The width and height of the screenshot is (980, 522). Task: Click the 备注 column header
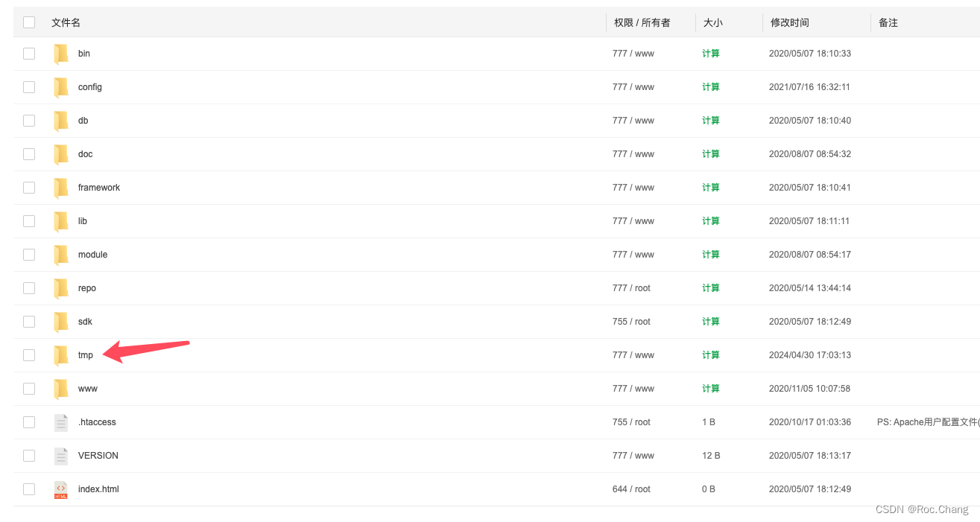888,23
